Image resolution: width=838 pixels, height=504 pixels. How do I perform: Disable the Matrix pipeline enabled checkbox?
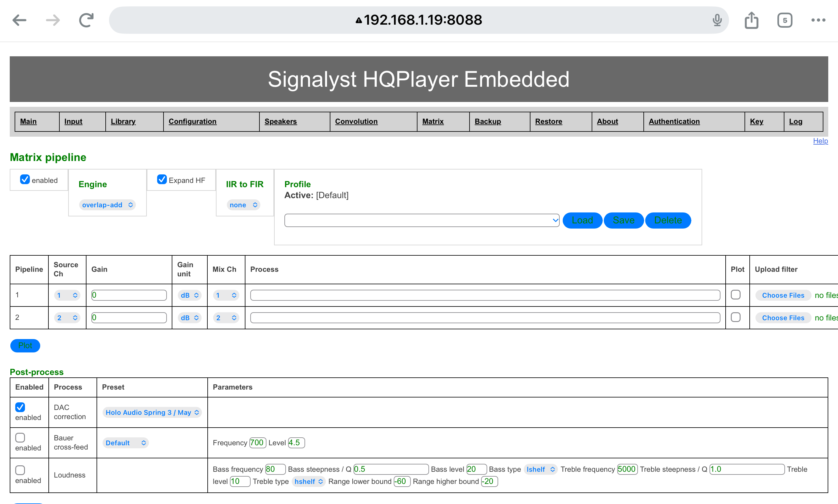25,179
